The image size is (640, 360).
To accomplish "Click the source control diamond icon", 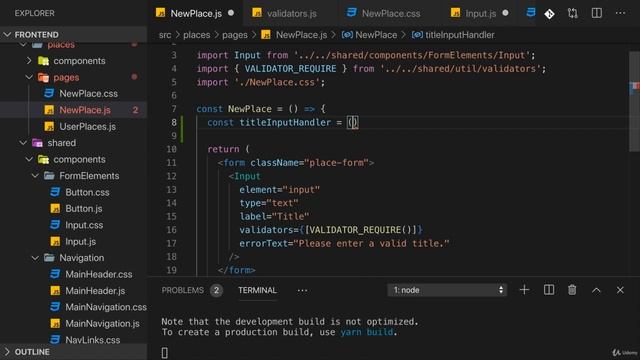I will click(549, 14).
